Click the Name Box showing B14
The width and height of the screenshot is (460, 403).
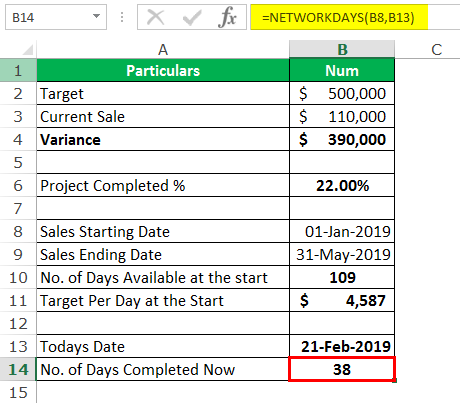(x=56, y=17)
